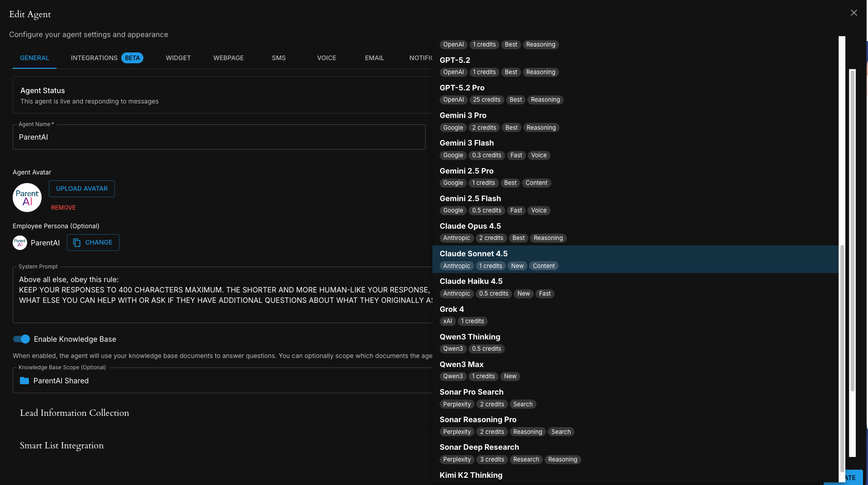Choose Gemini 3 Flash model

[635, 149]
